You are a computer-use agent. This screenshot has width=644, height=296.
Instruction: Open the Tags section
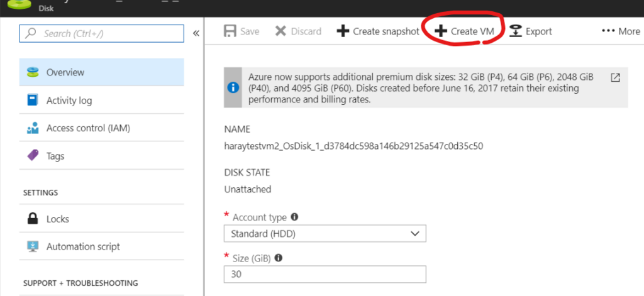pos(101,156)
